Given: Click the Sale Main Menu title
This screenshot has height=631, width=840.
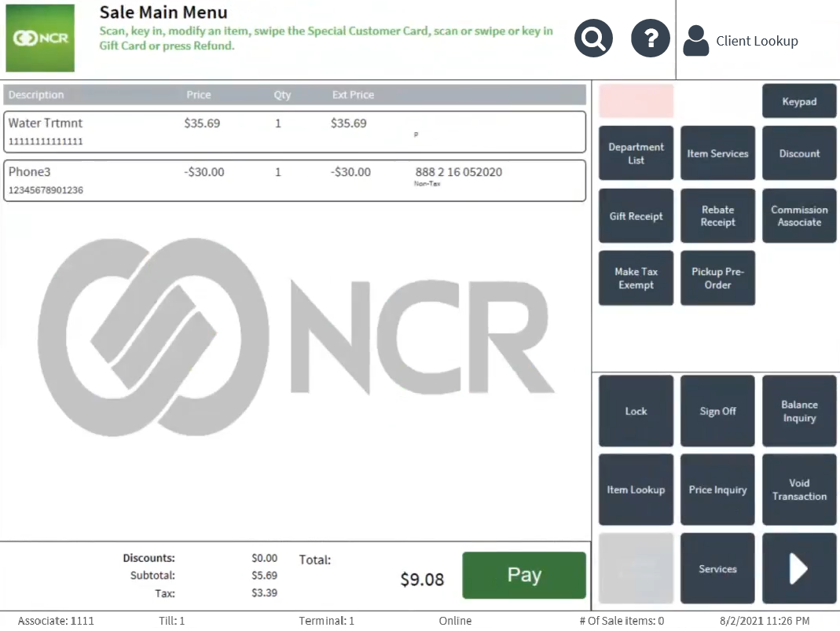Looking at the screenshot, I should [x=163, y=13].
